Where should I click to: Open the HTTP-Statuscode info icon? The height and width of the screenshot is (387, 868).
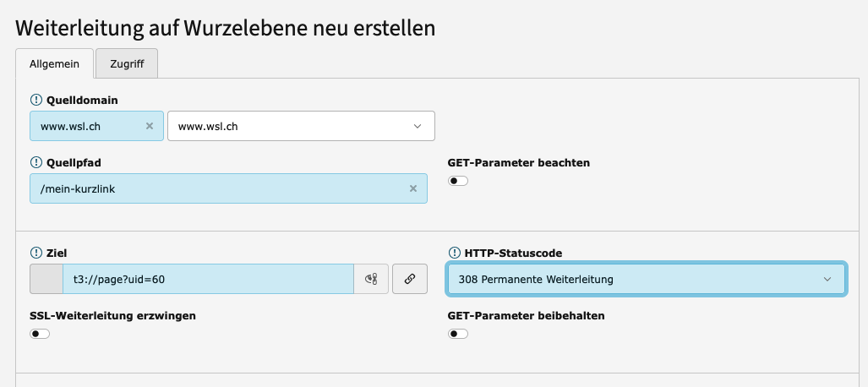pos(453,253)
